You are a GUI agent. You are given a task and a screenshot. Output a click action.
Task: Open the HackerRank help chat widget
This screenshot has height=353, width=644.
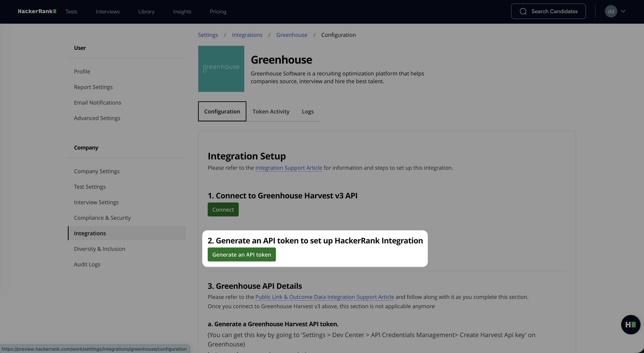pos(630,324)
